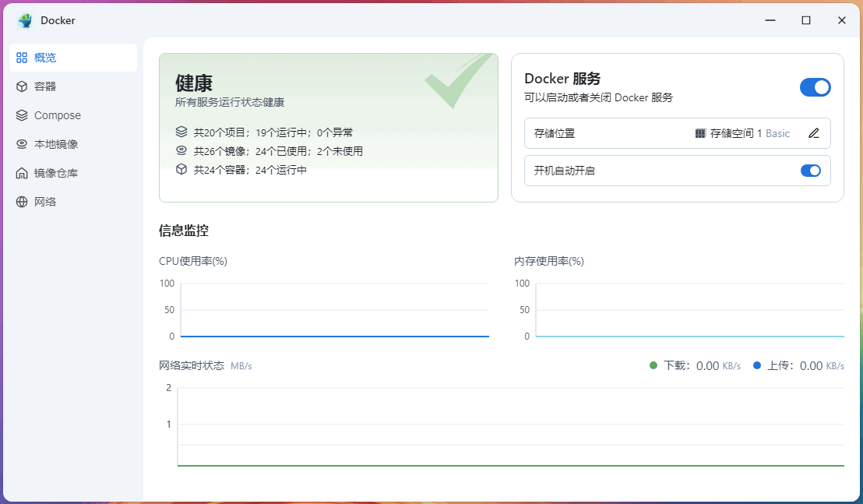The image size is (863, 504).
Task: Open the 概览 overview page
Action: [73, 58]
